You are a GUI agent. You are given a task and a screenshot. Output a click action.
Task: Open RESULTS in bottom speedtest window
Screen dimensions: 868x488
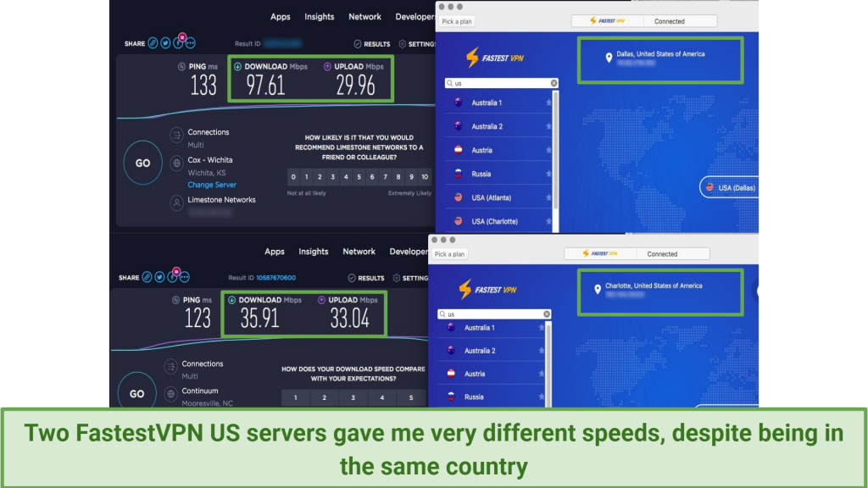click(x=366, y=278)
